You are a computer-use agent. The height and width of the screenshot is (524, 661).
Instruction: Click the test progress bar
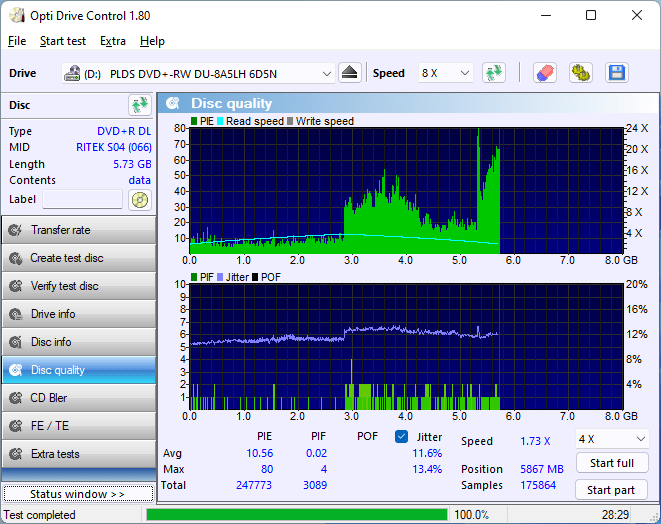pyautogui.click(x=296, y=515)
